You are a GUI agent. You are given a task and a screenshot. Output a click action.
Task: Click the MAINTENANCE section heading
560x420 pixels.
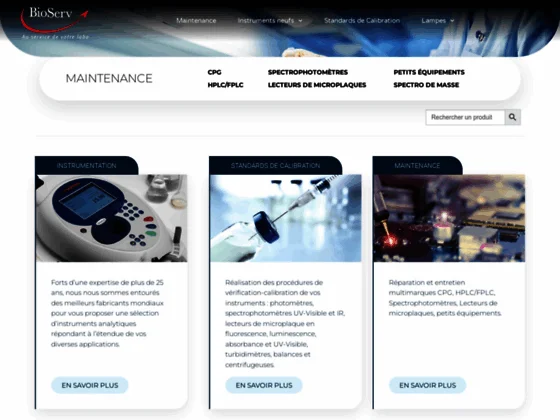tap(109, 79)
